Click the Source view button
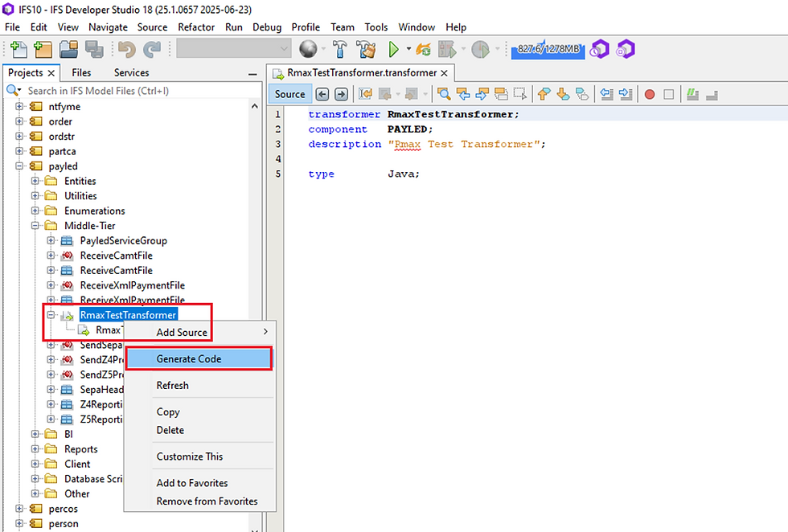This screenshot has width=788, height=532. click(290, 94)
